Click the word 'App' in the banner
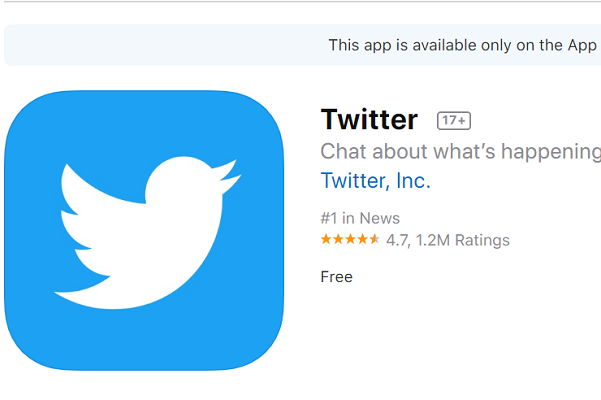 tap(582, 46)
